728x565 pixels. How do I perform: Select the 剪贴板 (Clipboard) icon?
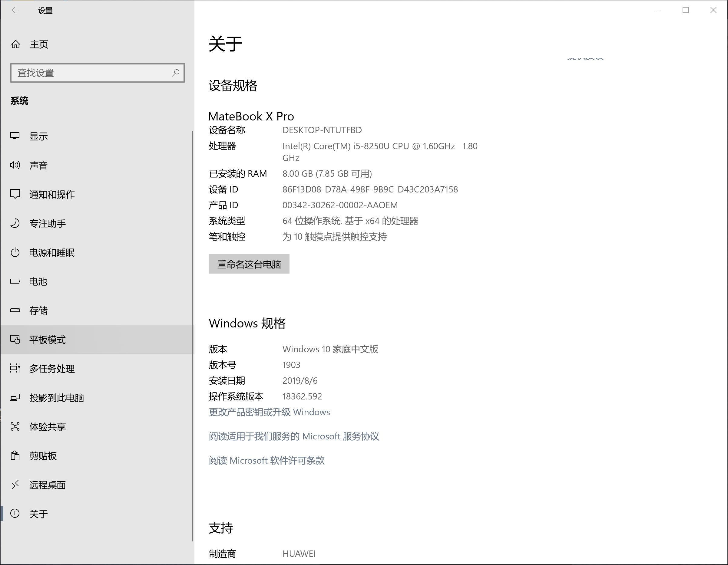[x=15, y=456]
